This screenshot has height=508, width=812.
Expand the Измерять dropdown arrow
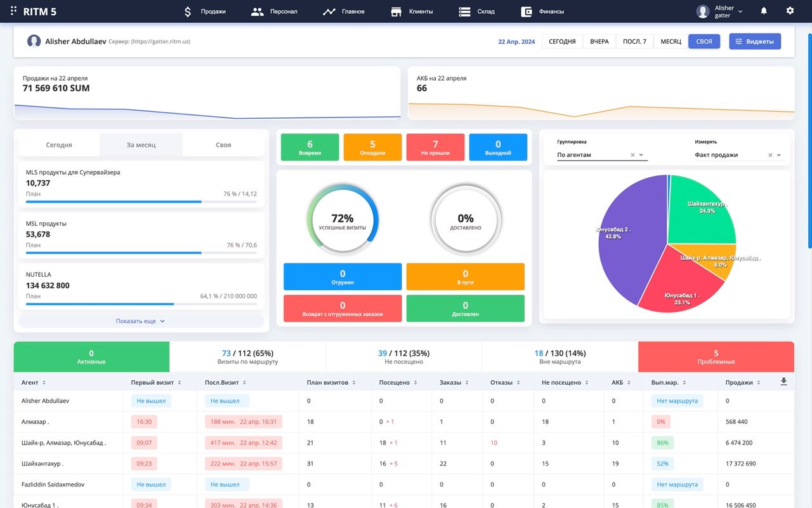[x=779, y=155]
